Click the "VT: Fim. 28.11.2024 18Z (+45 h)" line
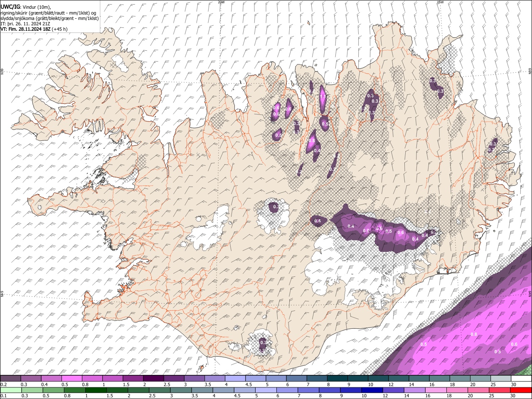532x399 pixels. tap(34, 29)
